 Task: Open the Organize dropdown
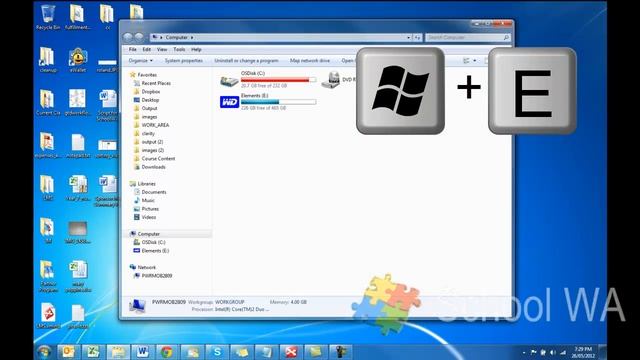coord(140,60)
